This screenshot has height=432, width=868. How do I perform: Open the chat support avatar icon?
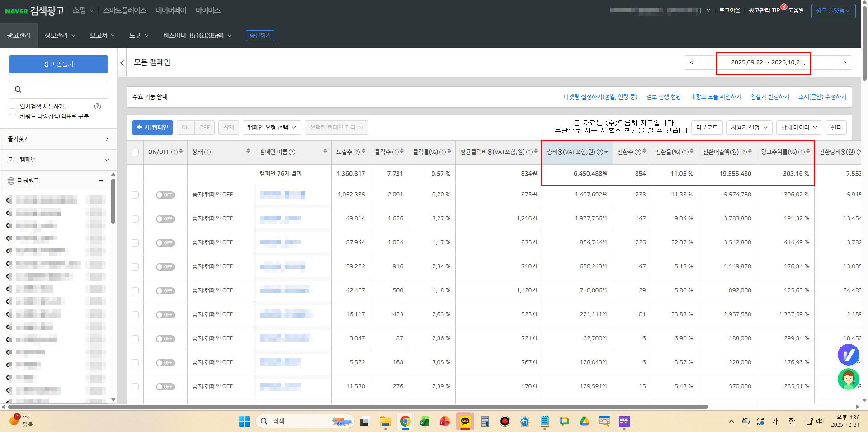click(848, 379)
